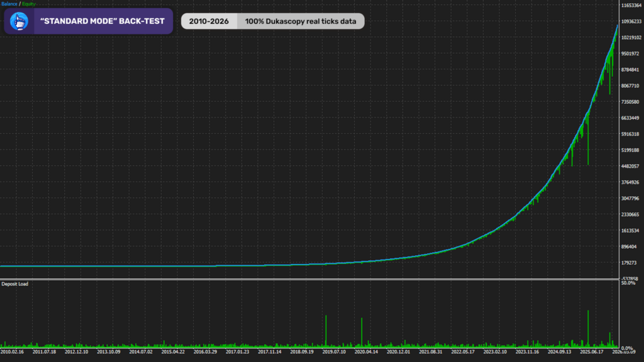This screenshot has width=644, height=362.
Task: Click the 7350580 axis value
Action: 631,102
